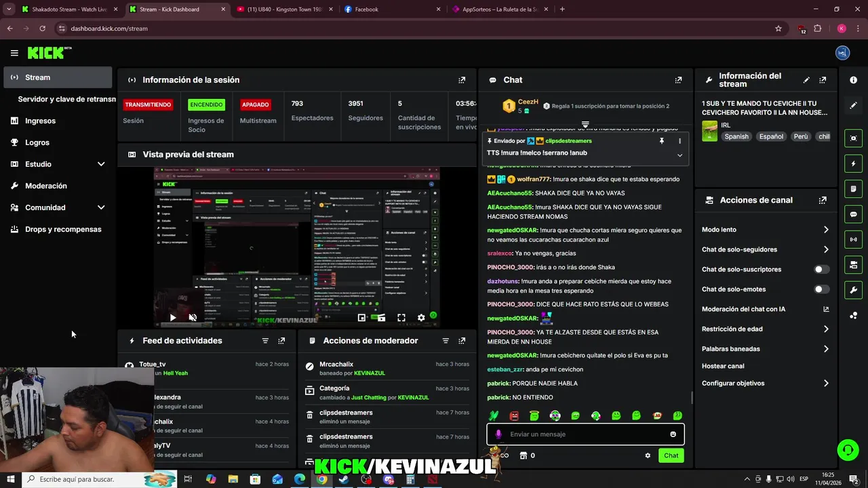Open Moderación del chat con IA external link
Image resolution: width=868 pixels, height=488 pixels.
pos(826,309)
